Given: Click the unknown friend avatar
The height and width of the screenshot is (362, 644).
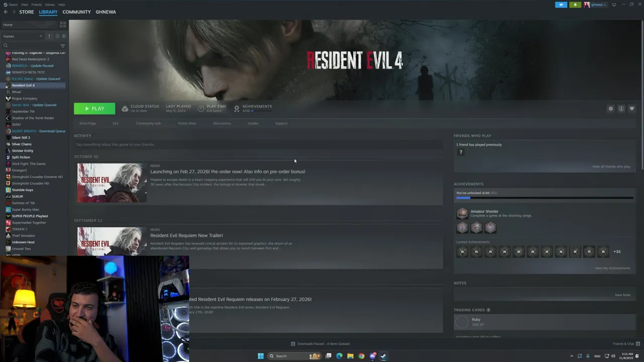Looking at the screenshot, I should point(460,152).
